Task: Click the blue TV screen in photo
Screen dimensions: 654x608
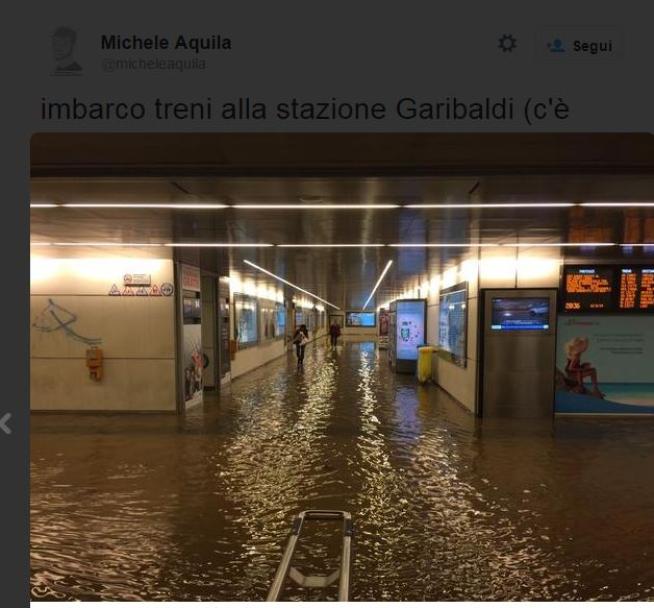Action: pos(520,313)
